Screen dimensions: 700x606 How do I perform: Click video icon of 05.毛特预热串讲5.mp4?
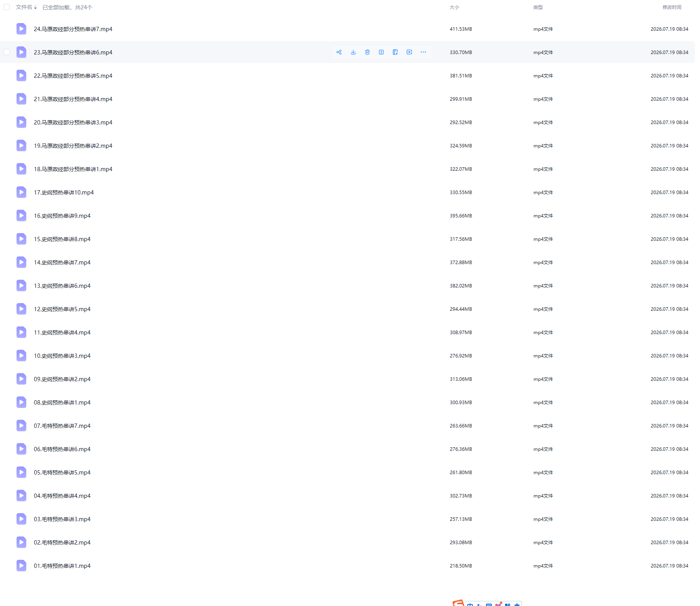coord(21,472)
